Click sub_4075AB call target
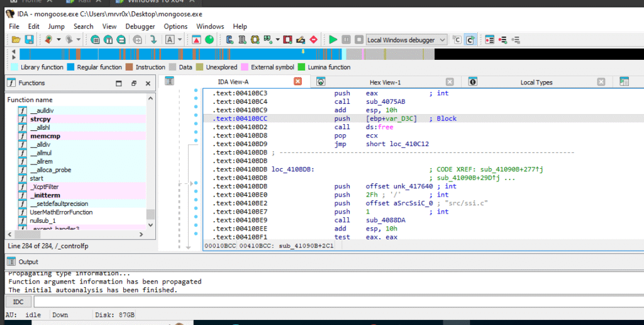This screenshot has height=325, width=644. pyautogui.click(x=386, y=101)
